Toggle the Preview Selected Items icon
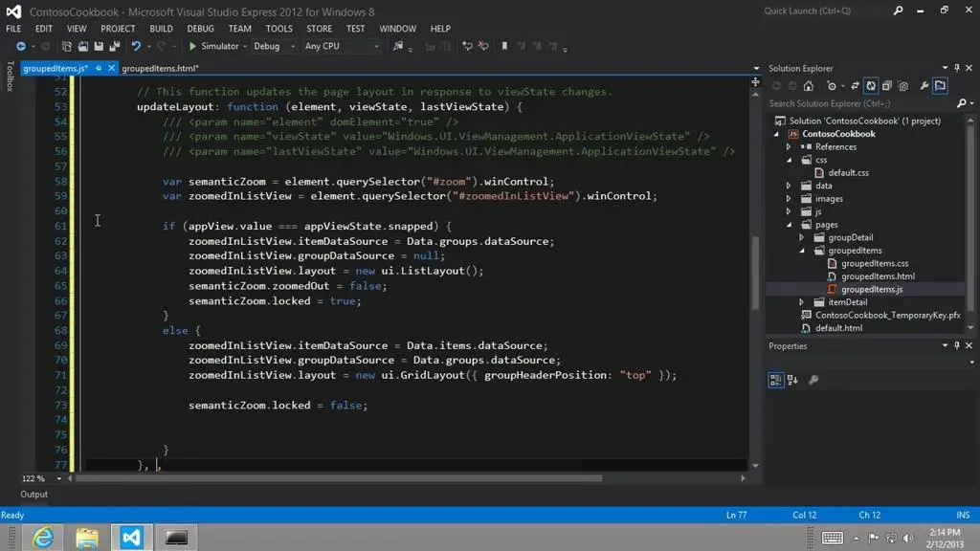 pos(940,86)
